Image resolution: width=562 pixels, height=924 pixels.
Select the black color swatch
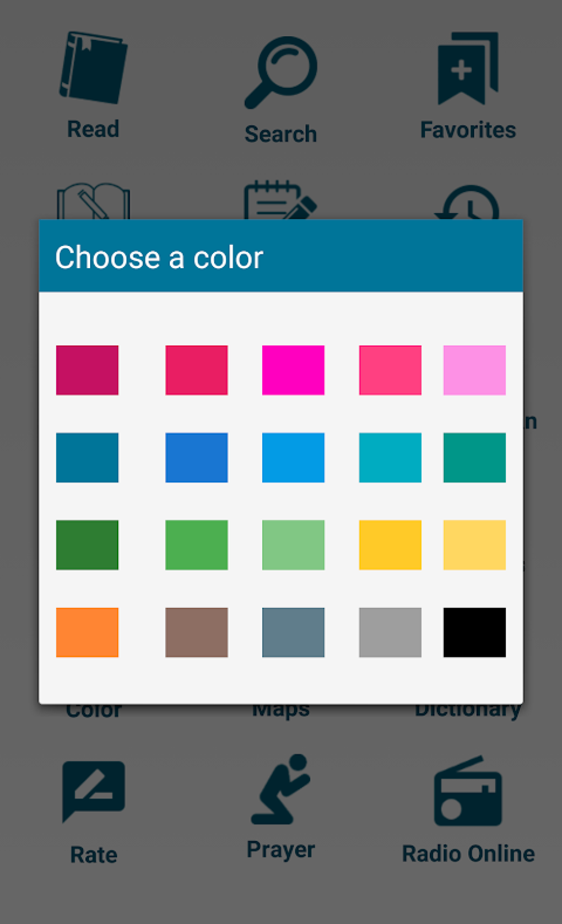(474, 632)
